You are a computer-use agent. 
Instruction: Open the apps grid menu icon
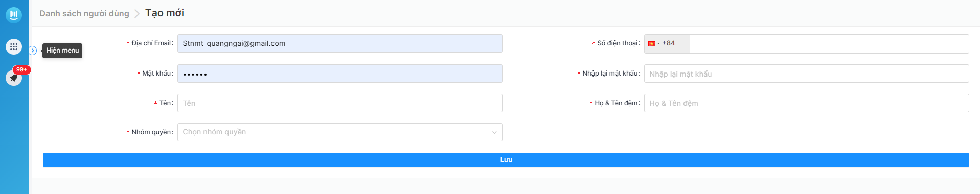tap(14, 46)
